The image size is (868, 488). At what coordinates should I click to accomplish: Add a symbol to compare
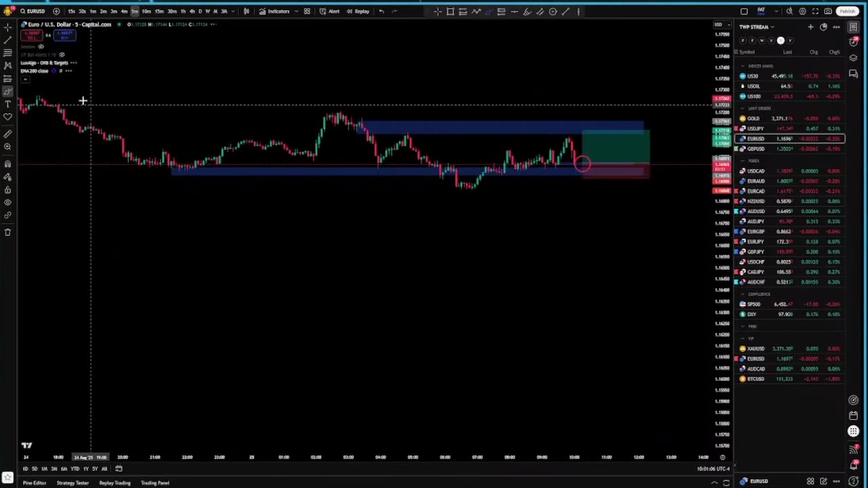point(56,11)
